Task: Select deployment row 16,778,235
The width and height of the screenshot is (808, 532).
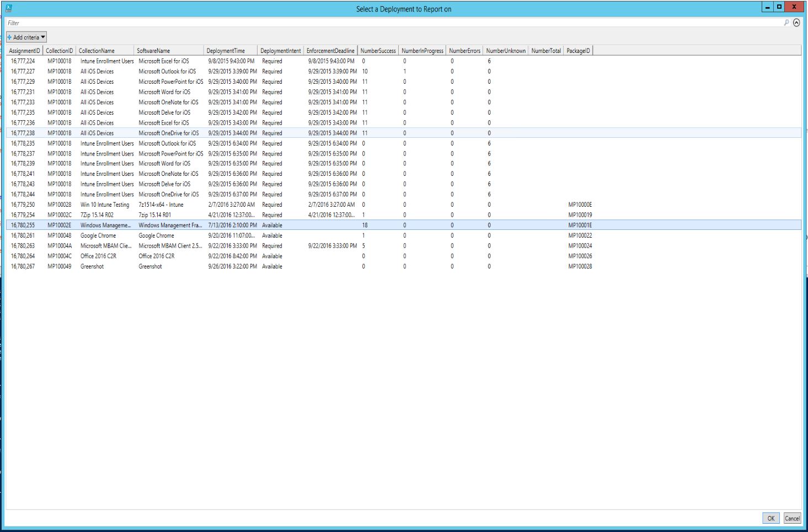Action: click(x=403, y=143)
